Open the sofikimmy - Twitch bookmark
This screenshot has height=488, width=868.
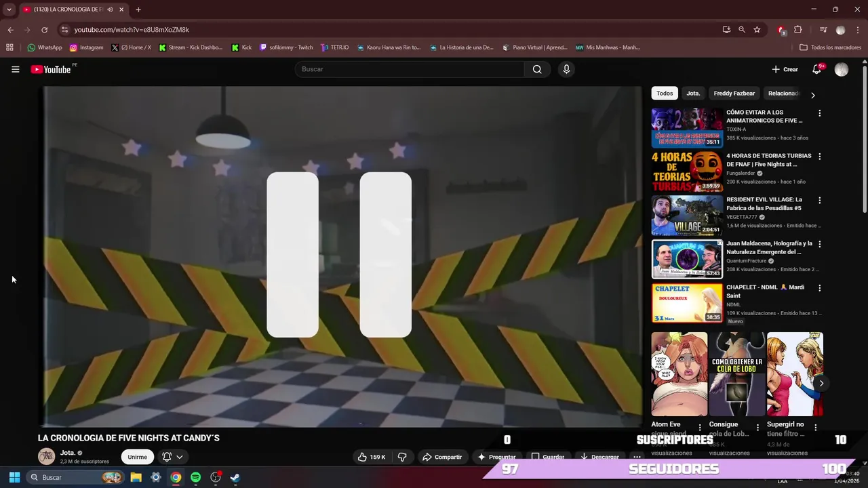pos(286,47)
